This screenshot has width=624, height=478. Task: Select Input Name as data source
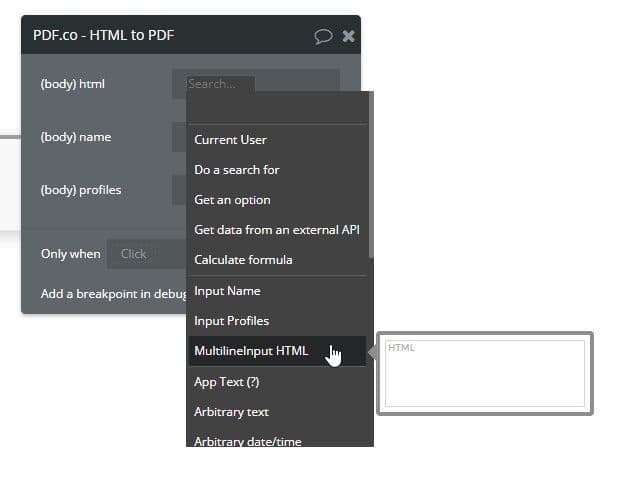[227, 291]
